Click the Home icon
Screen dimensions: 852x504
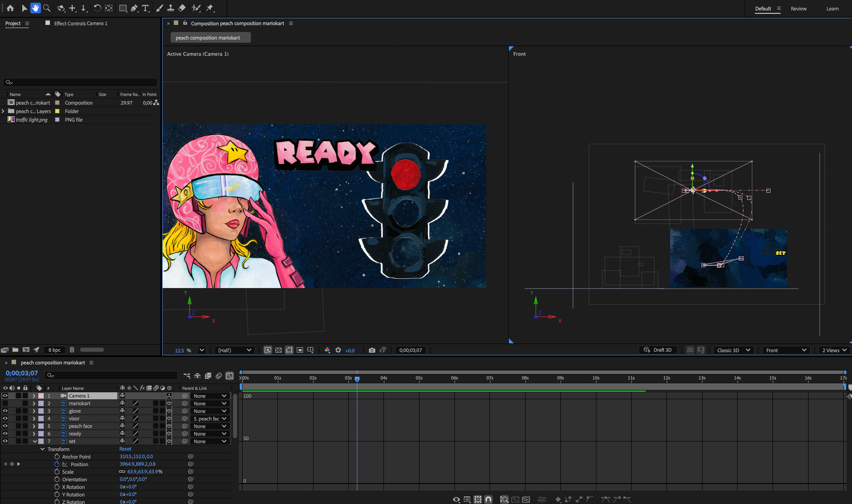10,8
